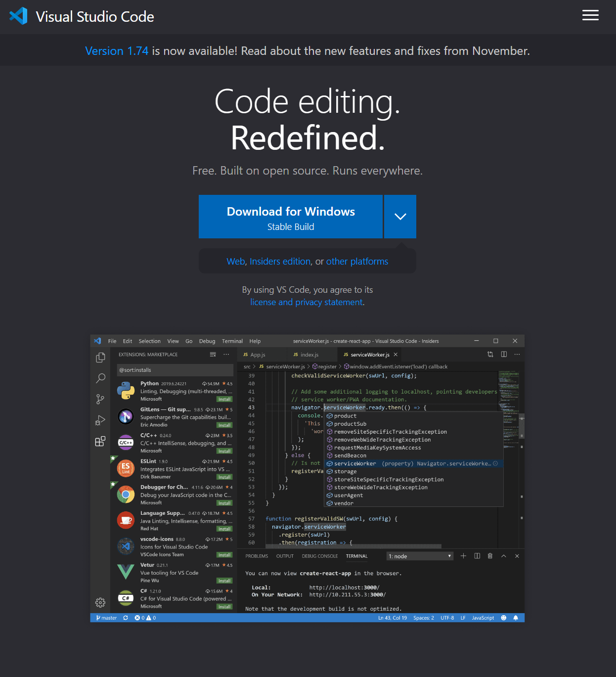Click the C# extension icon
Screen dimensions: 616x677
(126, 598)
